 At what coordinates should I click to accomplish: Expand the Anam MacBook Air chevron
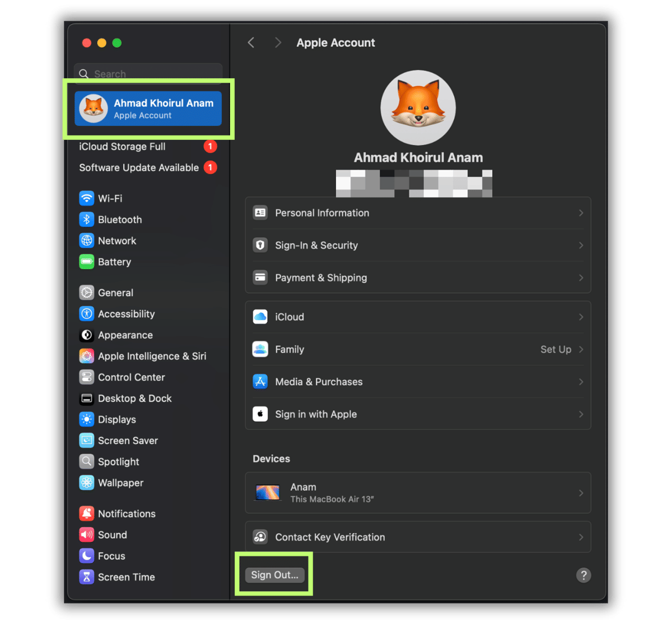click(581, 493)
